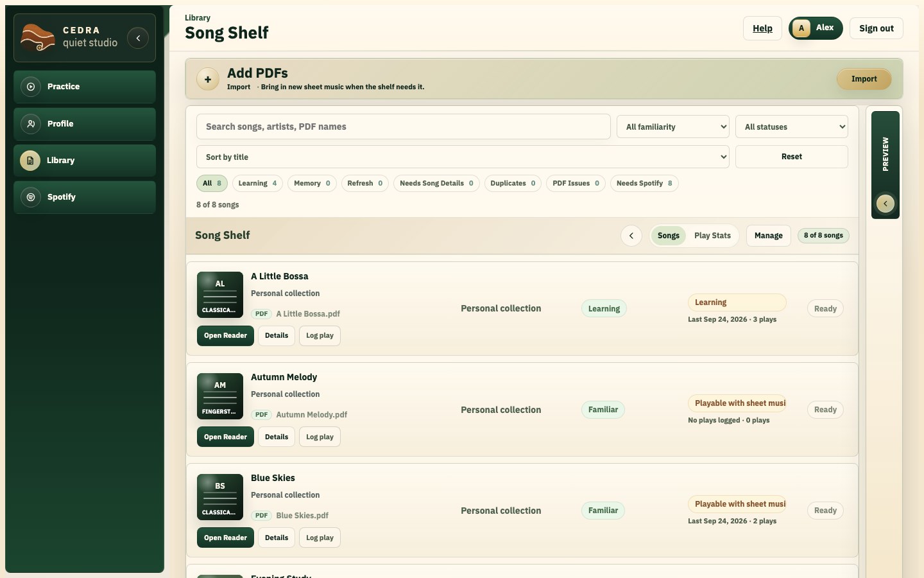Click the Cedra guitar logo
The image size is (924, 578).
click(x=38, y=38)
